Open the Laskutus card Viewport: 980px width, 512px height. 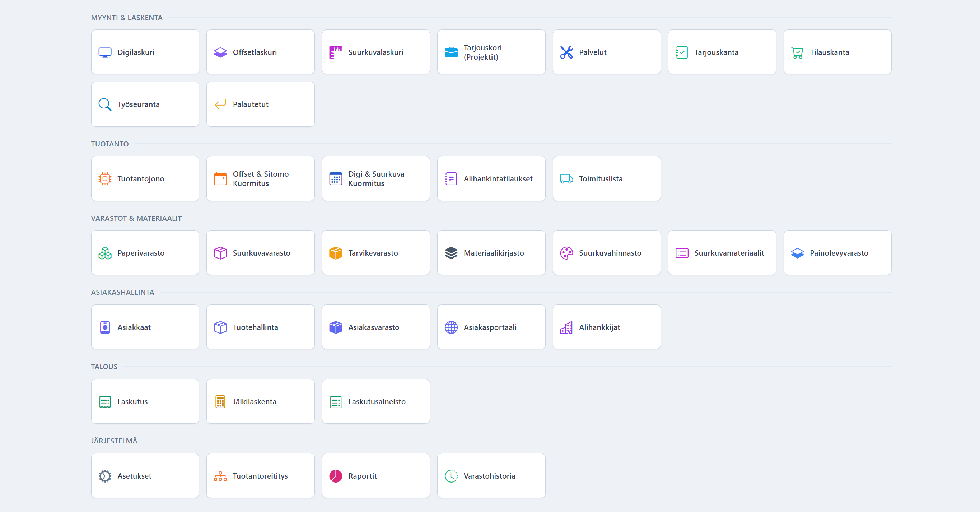145,401
